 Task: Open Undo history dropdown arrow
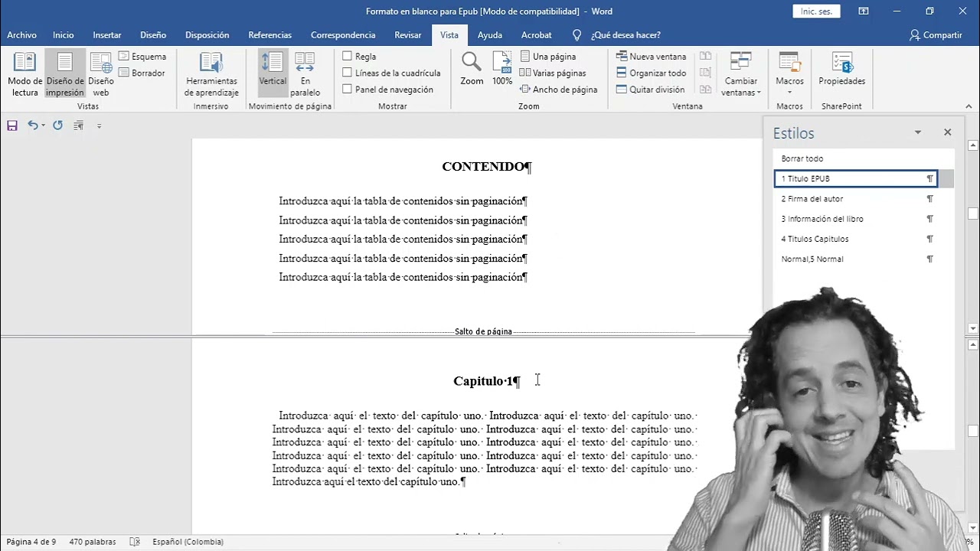click(x=43, y=126)
